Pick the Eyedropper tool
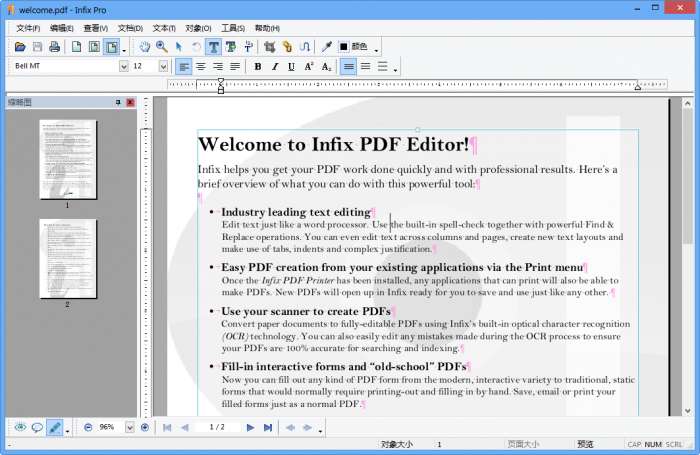700x455 pixels. pos(325,47)
